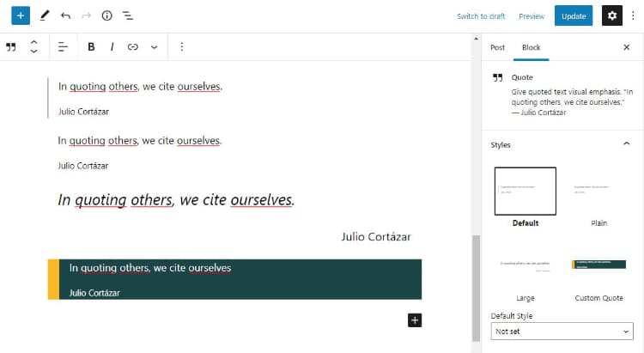This screenshot has height=353, width=644.
Task: Select the Custom Quote style thumbnail
Action: coord(598,266)
